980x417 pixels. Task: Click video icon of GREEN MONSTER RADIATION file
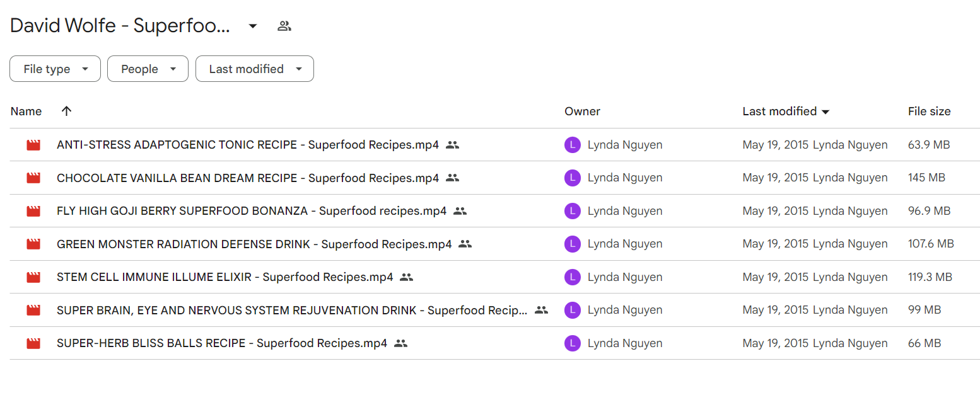pos(33,244)
